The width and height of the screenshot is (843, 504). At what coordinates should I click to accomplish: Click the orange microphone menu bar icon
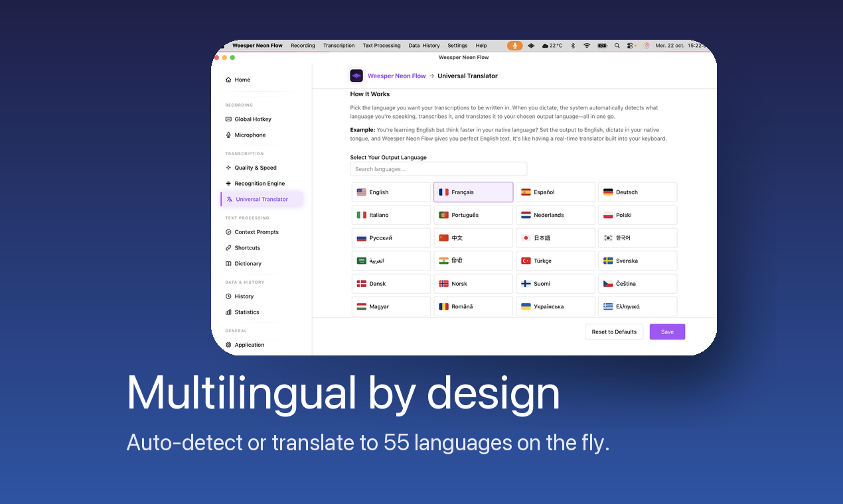point(514,46)
